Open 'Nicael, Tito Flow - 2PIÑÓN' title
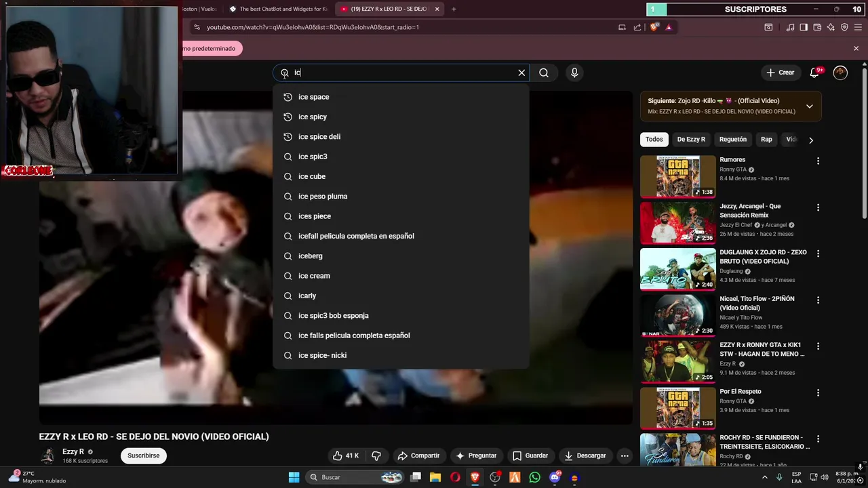This screenshot has height=488, width=868. (x=757, y=303)
